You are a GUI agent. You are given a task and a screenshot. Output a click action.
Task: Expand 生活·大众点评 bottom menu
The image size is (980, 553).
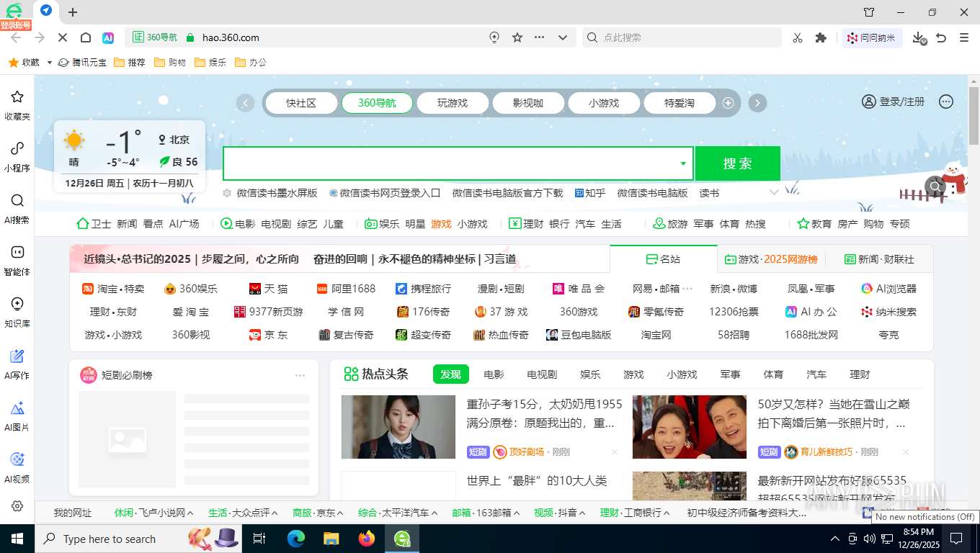point(275,513)
